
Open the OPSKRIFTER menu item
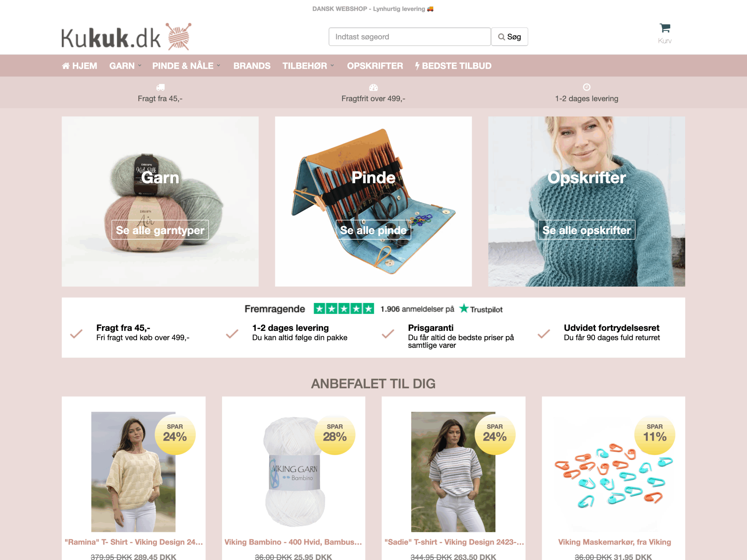(375, 66)
